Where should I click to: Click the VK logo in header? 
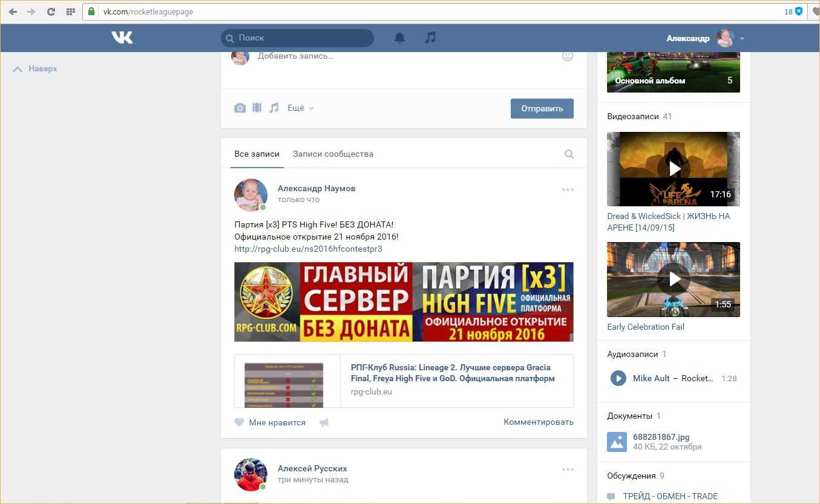pos(122,38)
